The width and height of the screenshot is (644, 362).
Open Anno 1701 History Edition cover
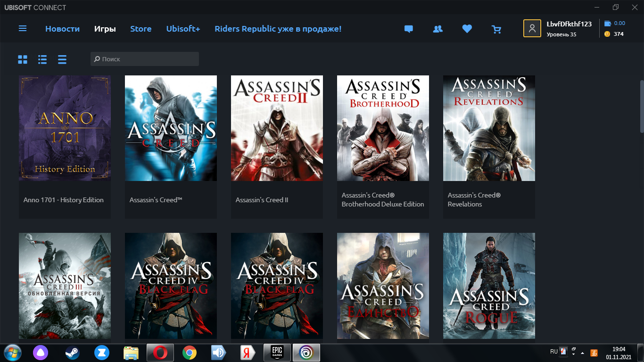(x=65, y=128)
